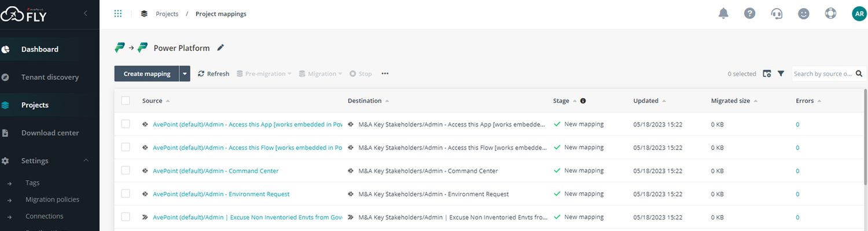This screenshot has height=231, width=868.
Task: Click the source Power Platform icon
Action: pyautogui.click(x=120, y=48)
